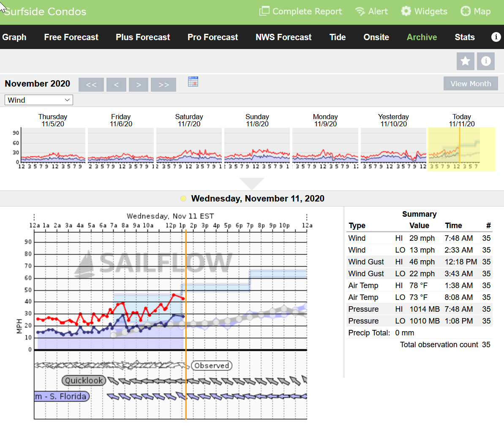Screen dimensions: 504x430
Task: Open the Map link
Action: point(475,11)
